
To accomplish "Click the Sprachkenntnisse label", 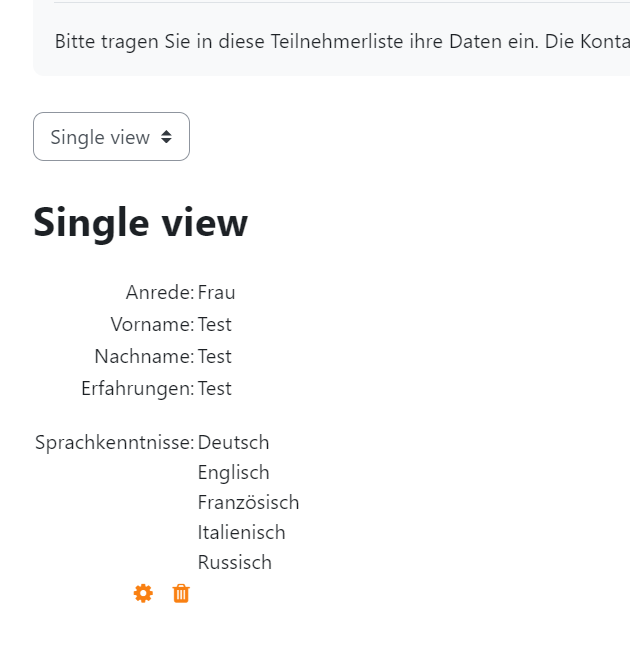I will pyautogui.click(x=115, y=443).
